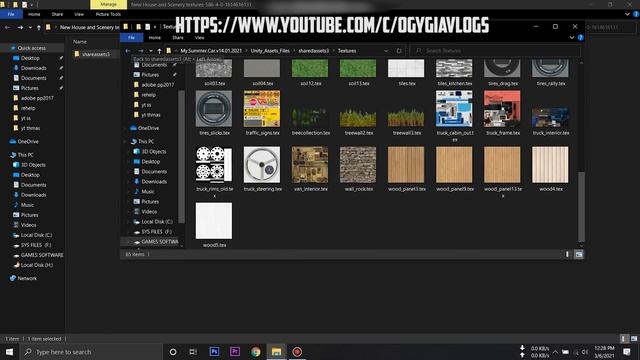
Task: Open Help in the Textures window
Action: coord(580,38)
